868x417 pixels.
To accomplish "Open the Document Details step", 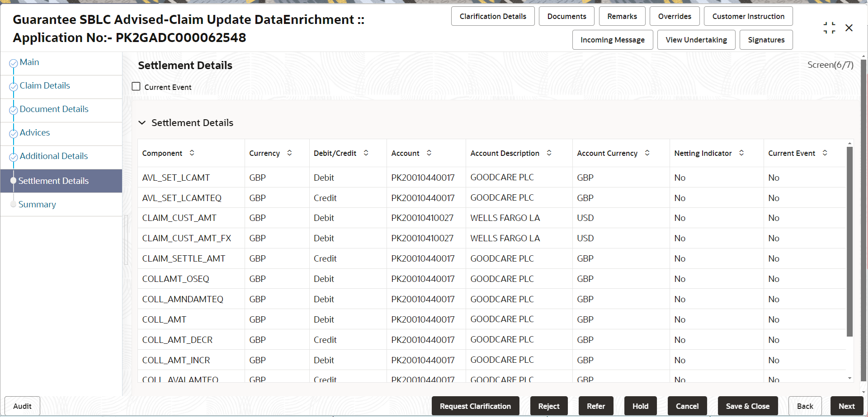I will tap(54, 109).
